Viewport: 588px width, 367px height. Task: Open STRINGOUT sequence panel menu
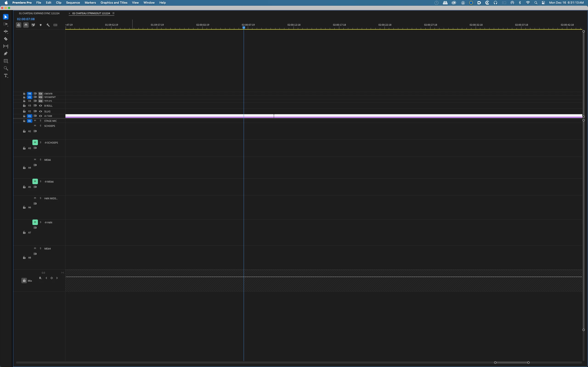pos(113,13)
